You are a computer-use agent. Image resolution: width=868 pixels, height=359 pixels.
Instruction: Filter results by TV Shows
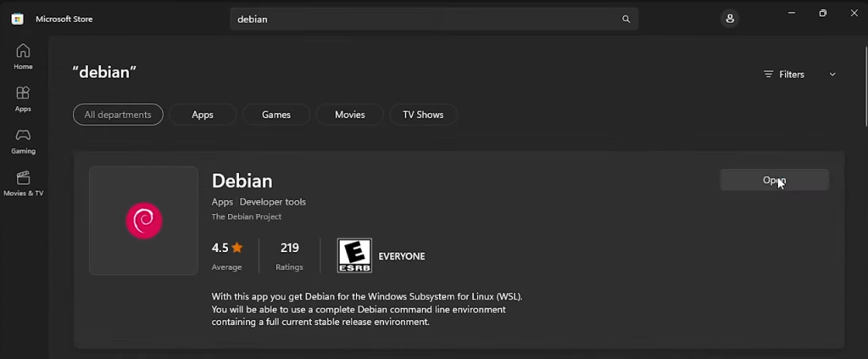(x=423, y=115)
